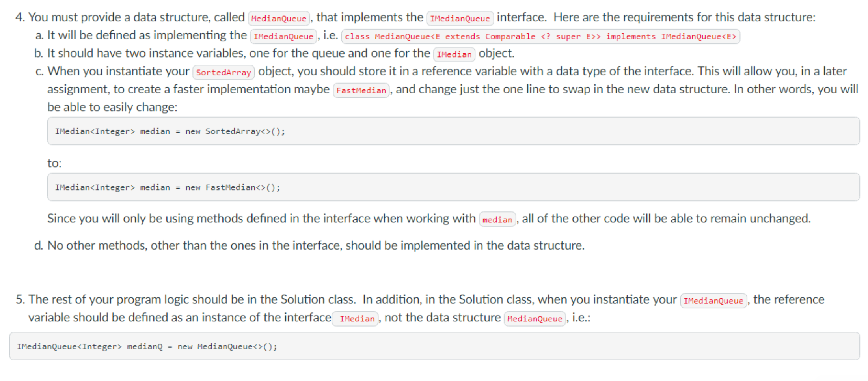Click the IMedianQueue tag before 'interface. Here are'
The width and height of the screenshot is (868, 381).
(460, 18)
